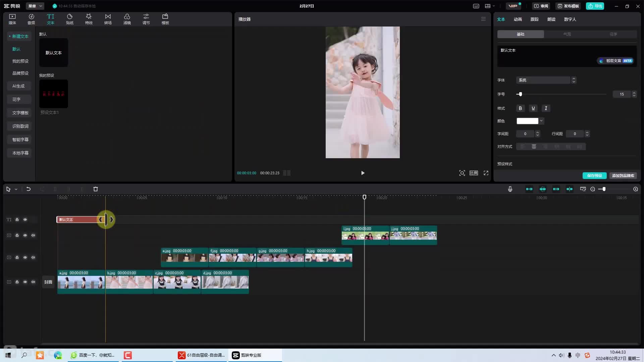The width and height of the screenshot is (644, 362).
Task: Adjust the letter spacing (字间距) stepper
Action: [538, 134]
